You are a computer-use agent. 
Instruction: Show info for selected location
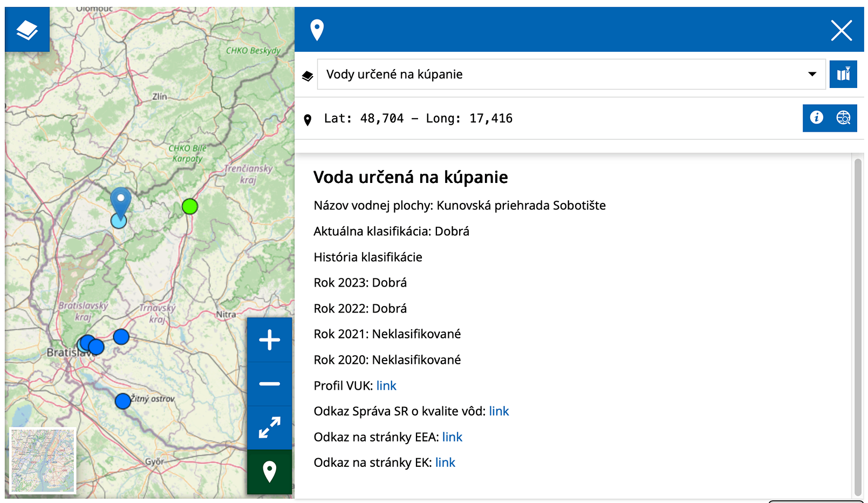[x=816, y=118]
